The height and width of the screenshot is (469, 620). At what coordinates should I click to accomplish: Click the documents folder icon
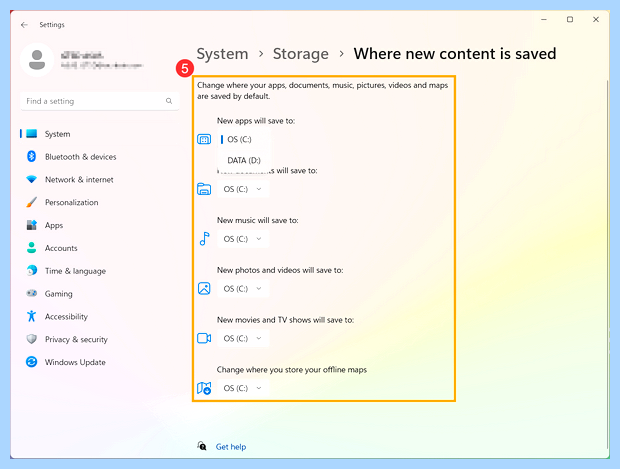click(x=204, y=189)
